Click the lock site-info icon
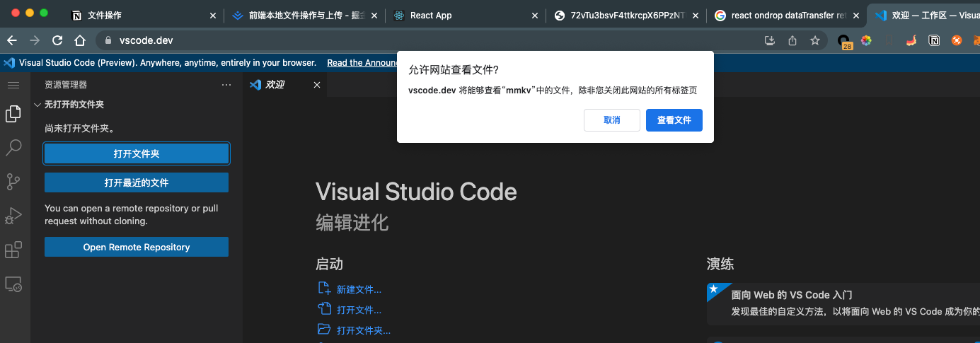 coord(108,40)
